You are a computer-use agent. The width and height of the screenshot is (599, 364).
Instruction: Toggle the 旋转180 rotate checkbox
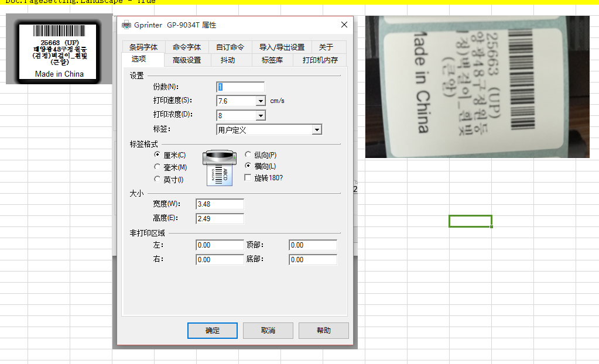point(248,177)
